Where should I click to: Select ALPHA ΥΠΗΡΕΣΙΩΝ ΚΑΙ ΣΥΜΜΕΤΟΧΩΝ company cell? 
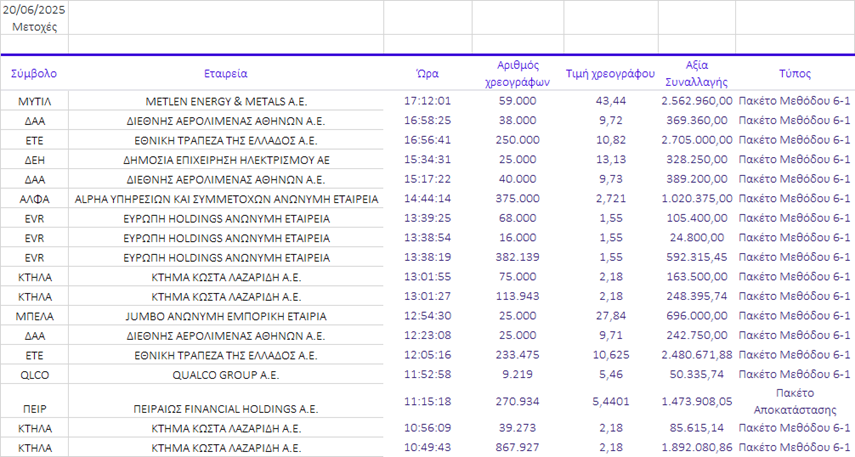pos(226,199)
